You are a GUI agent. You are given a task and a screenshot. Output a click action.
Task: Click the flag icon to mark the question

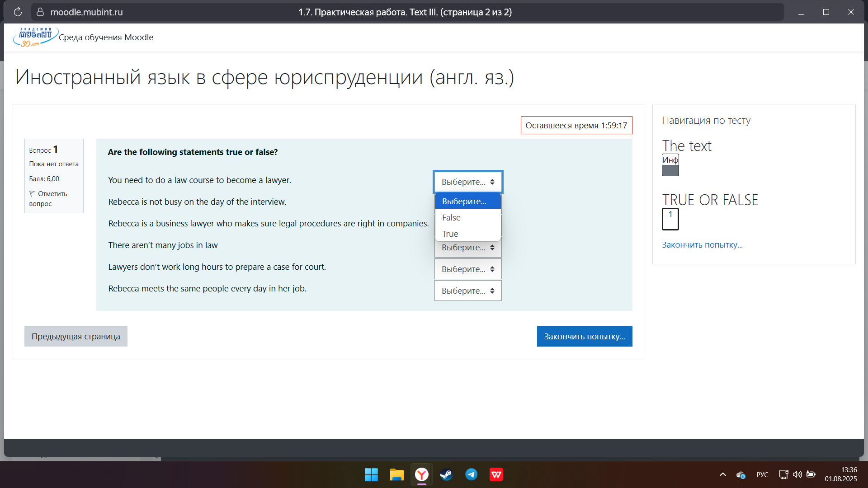coord(32,194)
